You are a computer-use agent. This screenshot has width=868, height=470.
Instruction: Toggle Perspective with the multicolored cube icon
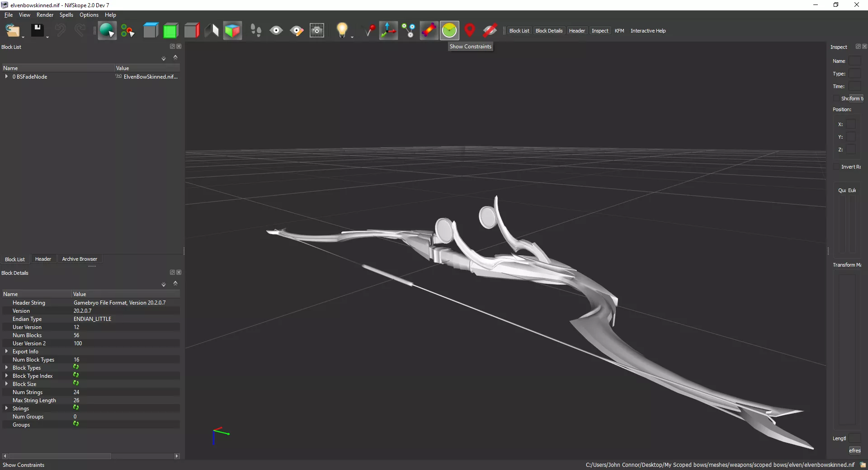[232, 31]
